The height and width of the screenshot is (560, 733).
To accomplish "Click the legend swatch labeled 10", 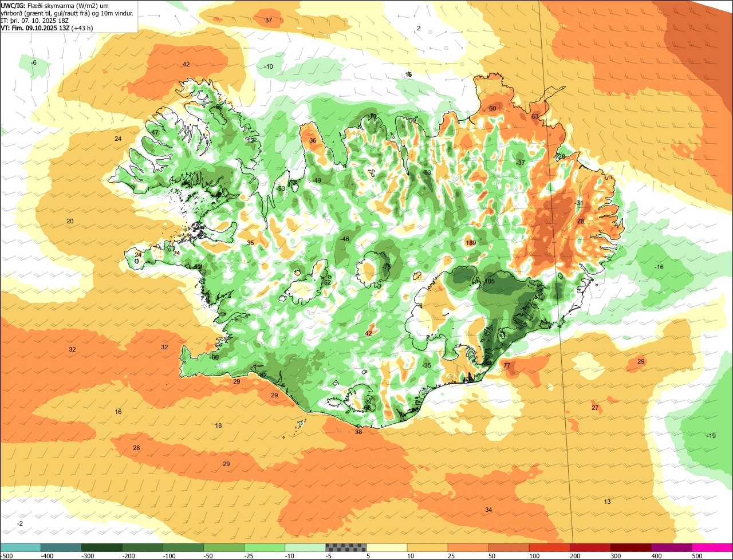I will [x=427, y=547].
